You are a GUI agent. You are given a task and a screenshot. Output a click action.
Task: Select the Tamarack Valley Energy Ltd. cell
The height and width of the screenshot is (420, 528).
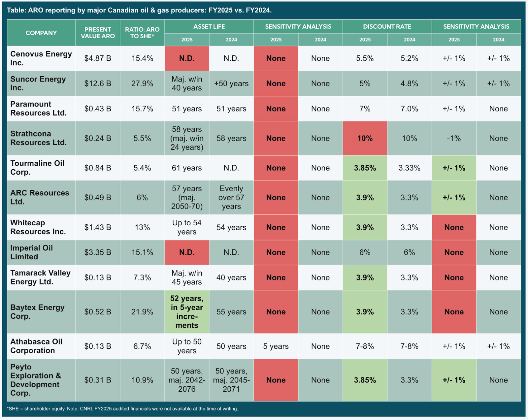click(40, 277)
